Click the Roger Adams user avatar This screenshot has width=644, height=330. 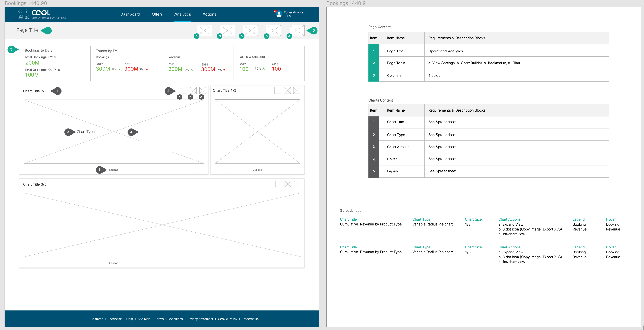click(x=279, y=14)
